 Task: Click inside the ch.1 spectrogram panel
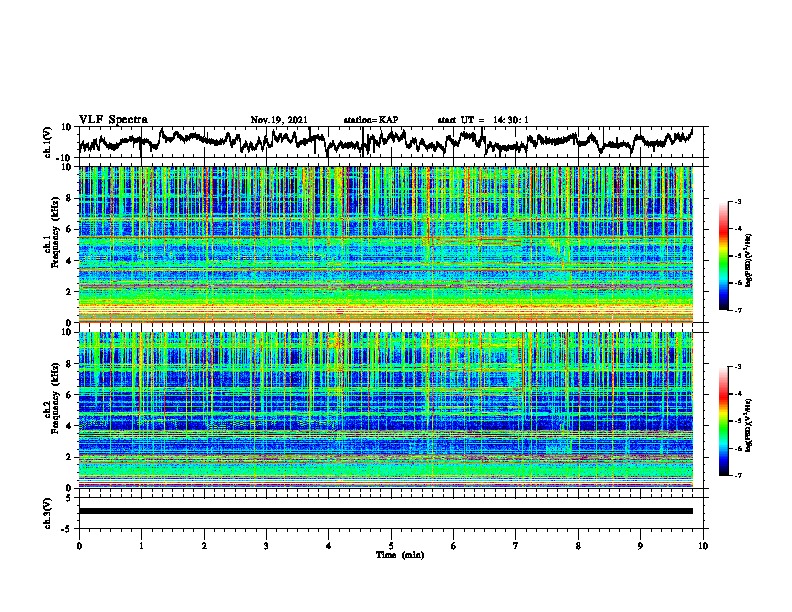click(386, 244)
